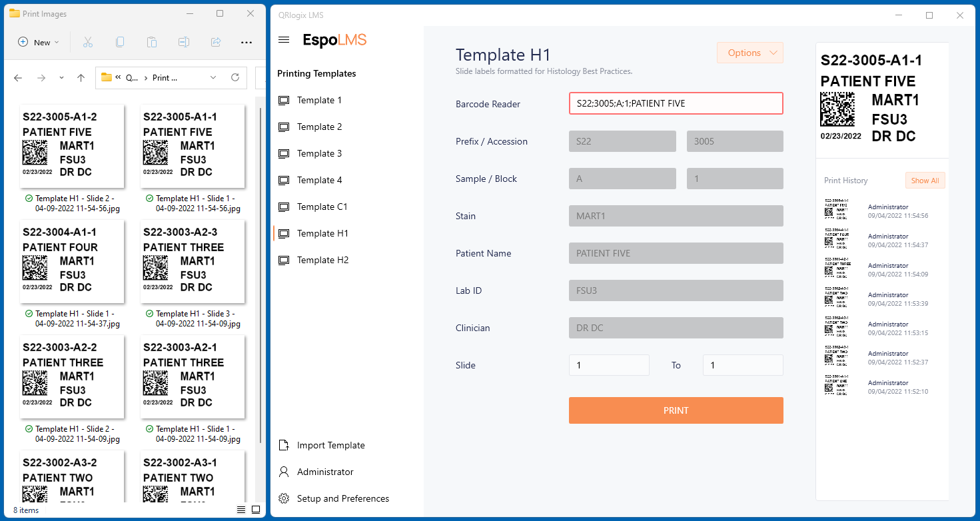Open S22-3005-A1-2 label thumbnail in Explorer
This screenshot has height=521, width=980.
[72, 146]
